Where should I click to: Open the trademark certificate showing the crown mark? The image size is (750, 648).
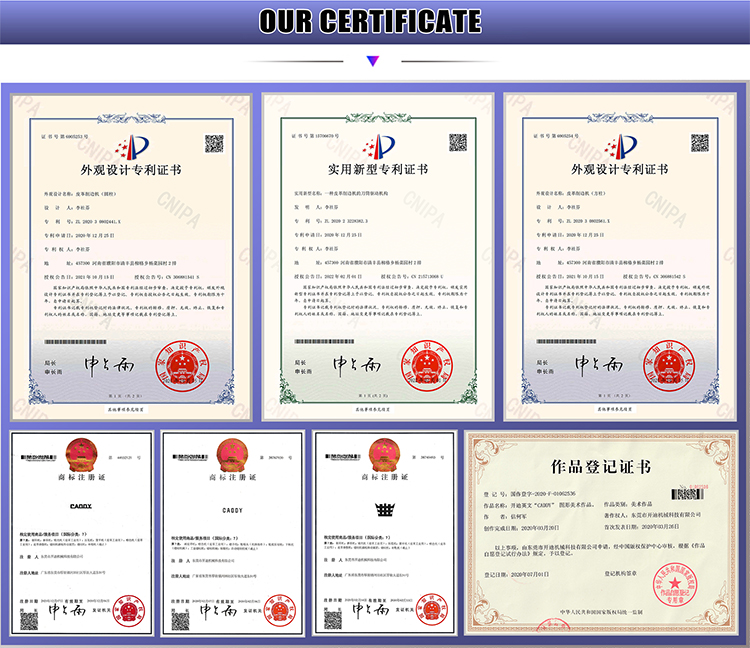pos(385,533)
